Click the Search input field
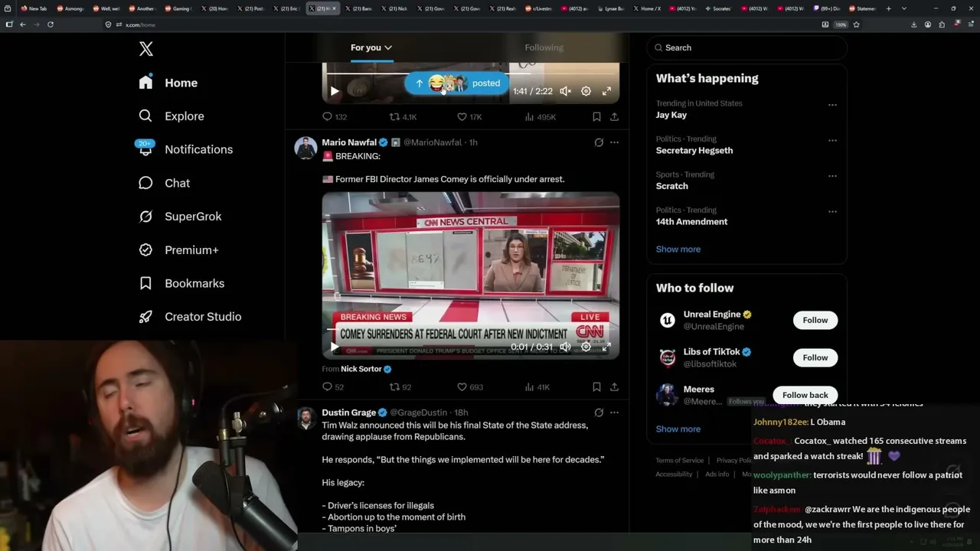The image size is (980, 551). coord(746,47)
